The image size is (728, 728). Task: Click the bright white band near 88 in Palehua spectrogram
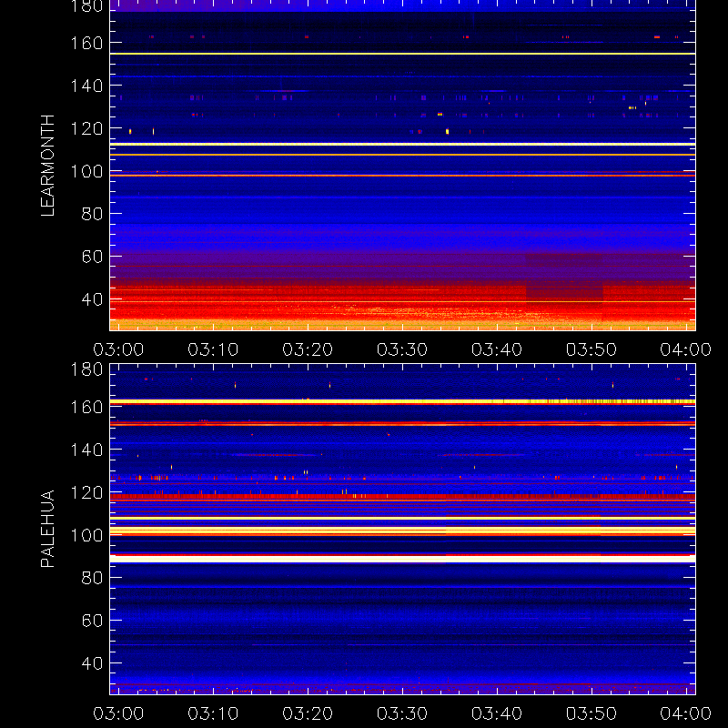[402, 559]
